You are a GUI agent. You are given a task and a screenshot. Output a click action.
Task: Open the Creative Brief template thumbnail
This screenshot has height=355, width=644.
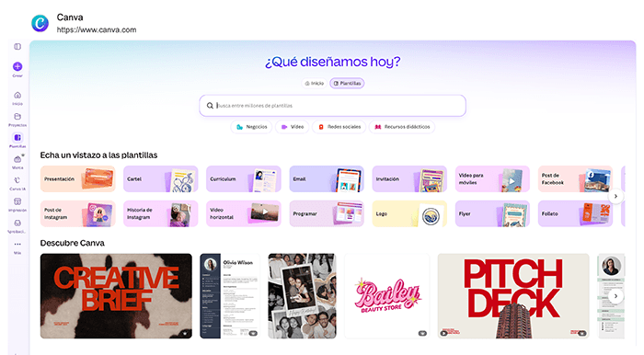[116, 296]
